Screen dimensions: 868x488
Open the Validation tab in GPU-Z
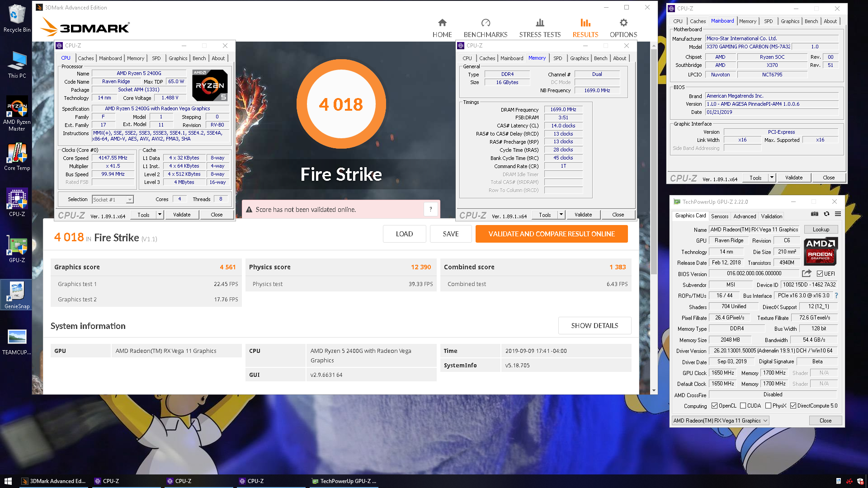pyautogui.click(x=771, y=216)
